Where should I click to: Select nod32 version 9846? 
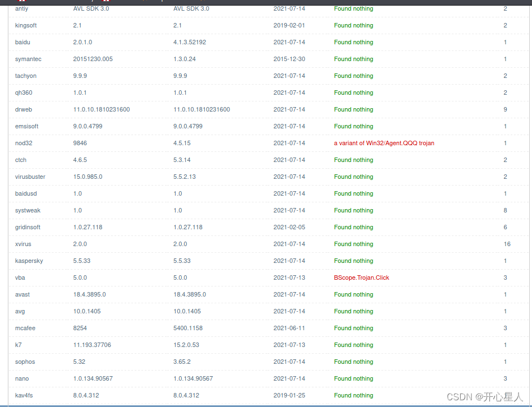tap(80, 143)
